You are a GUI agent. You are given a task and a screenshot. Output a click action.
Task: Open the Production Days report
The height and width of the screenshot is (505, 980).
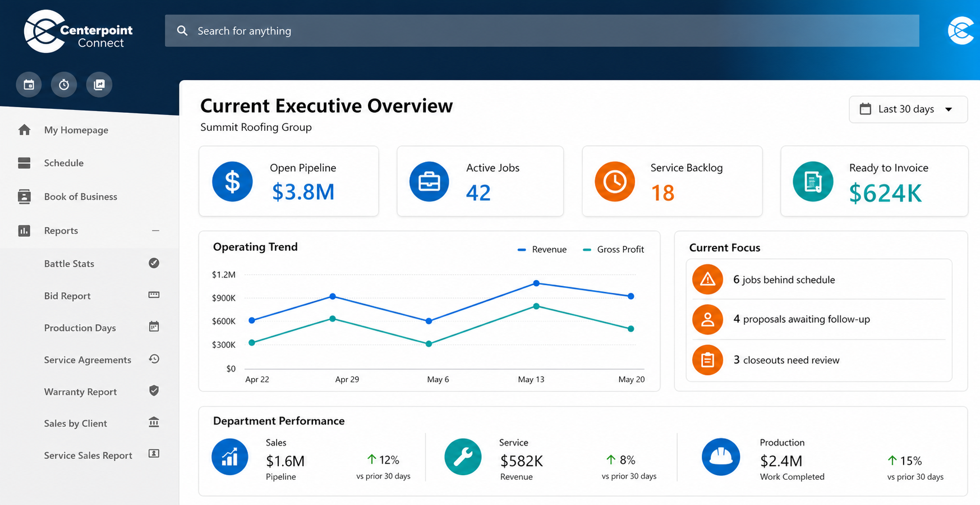[x=80, y=328]
